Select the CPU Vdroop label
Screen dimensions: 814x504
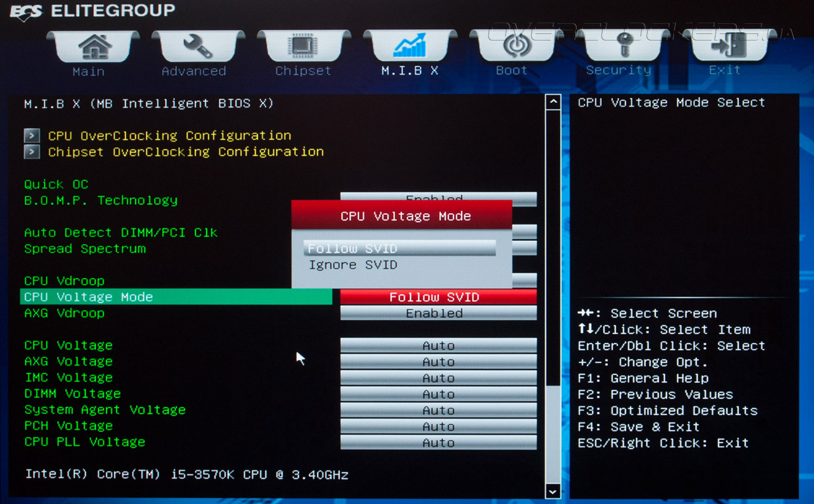tap(64, 281)
